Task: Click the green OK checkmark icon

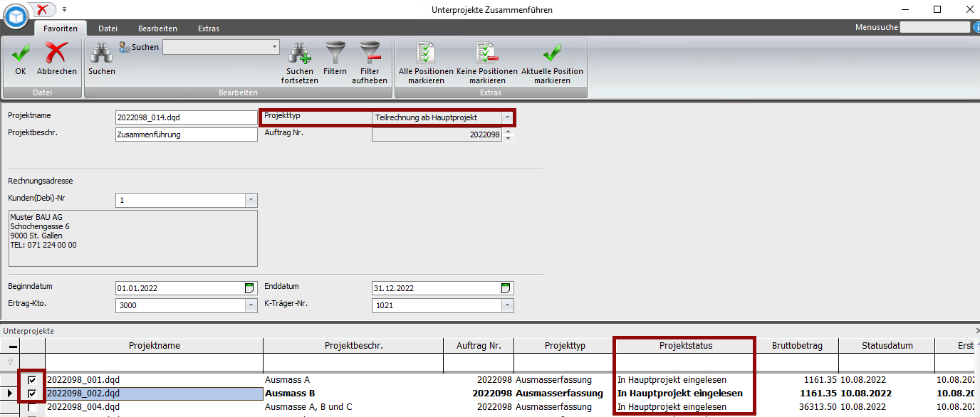Action: coord(21,53)
